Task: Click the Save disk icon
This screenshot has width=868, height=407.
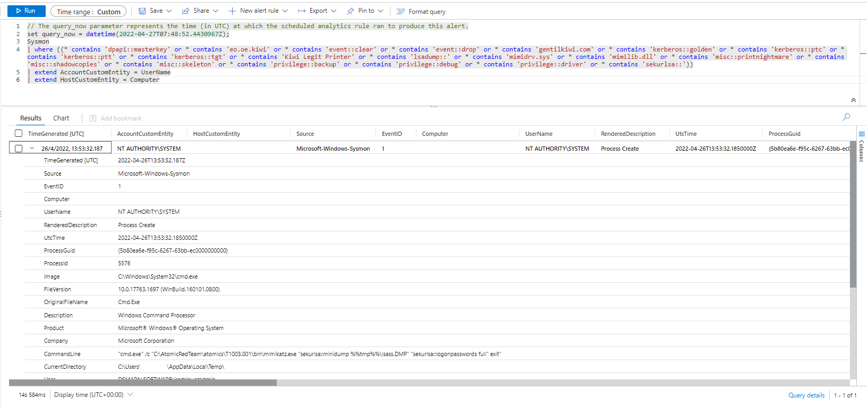Action: click(142, 11)
